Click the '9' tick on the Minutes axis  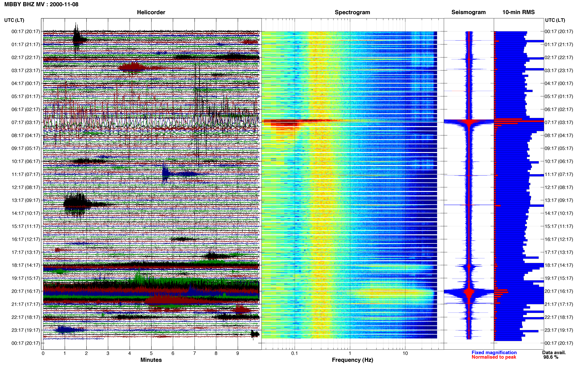pos(238,353)
